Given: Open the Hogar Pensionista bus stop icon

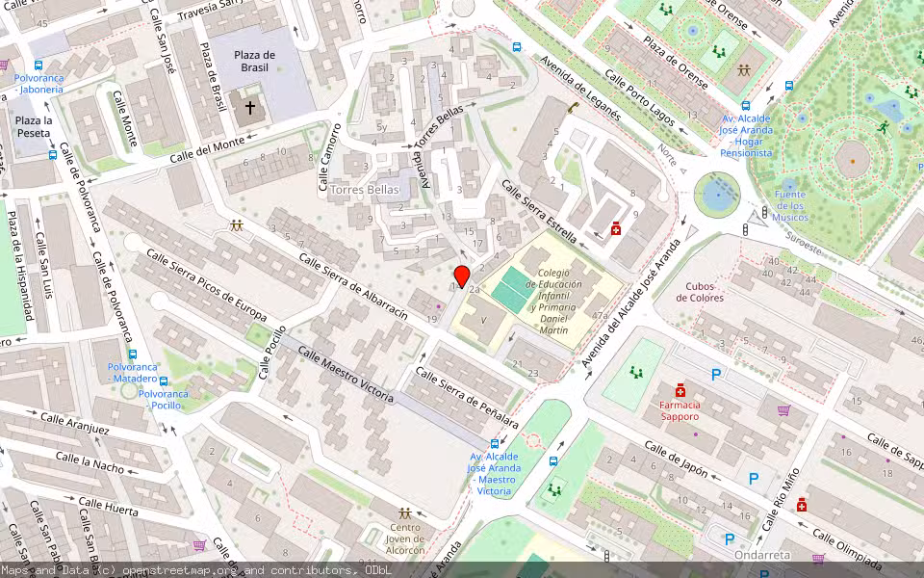Looking at the screenshot, I should pos(745,106).
